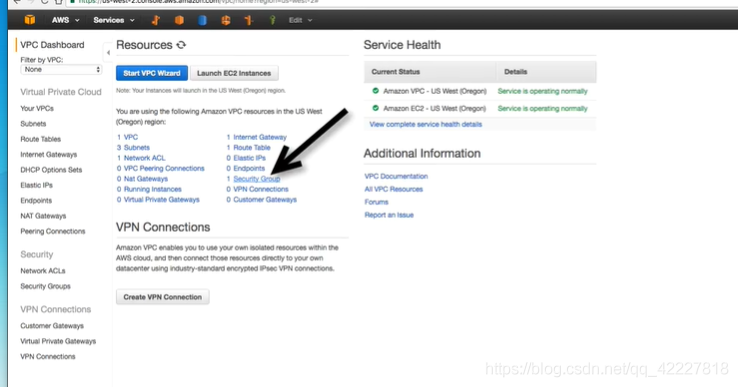The width and height of the screenshot is (738, 387).
Task: Open Security Groups in the sidebar
Action: [45, 286]
